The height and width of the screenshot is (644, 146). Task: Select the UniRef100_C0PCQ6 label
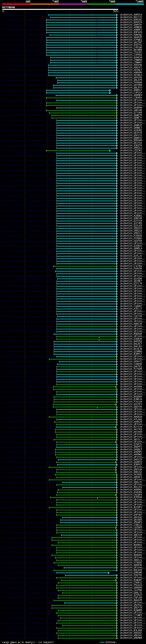(131, 47)
